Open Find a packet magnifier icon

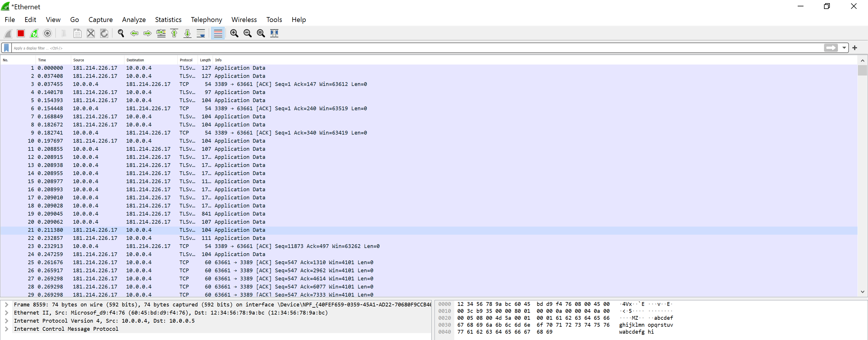121,33
